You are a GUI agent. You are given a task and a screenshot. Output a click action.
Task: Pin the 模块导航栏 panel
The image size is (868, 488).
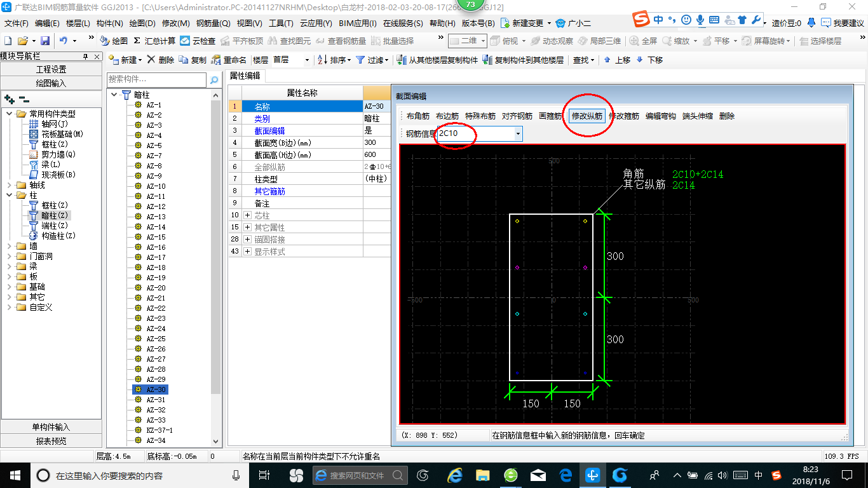coord(86,57)
